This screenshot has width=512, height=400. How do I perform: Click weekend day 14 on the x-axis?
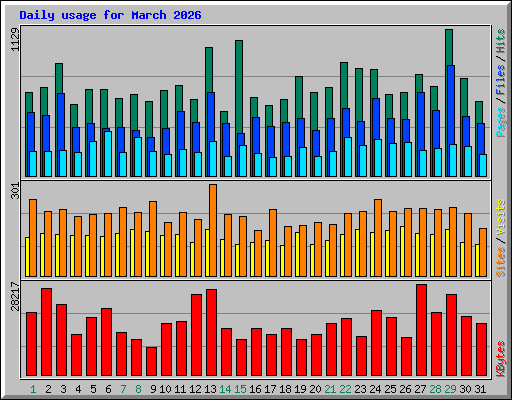tap(225, 389)
